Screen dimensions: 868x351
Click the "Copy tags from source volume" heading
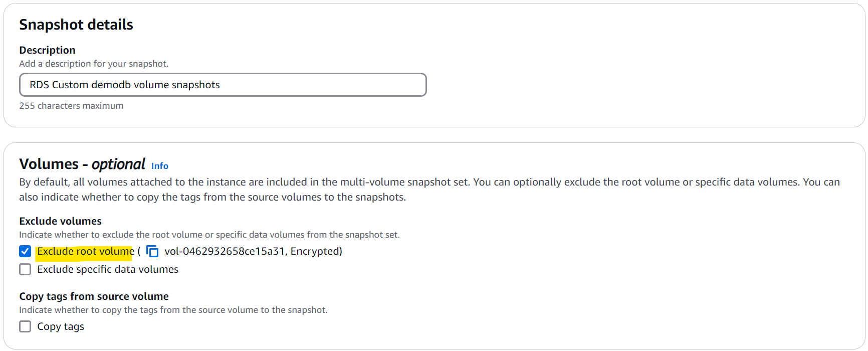coord(94,296)
